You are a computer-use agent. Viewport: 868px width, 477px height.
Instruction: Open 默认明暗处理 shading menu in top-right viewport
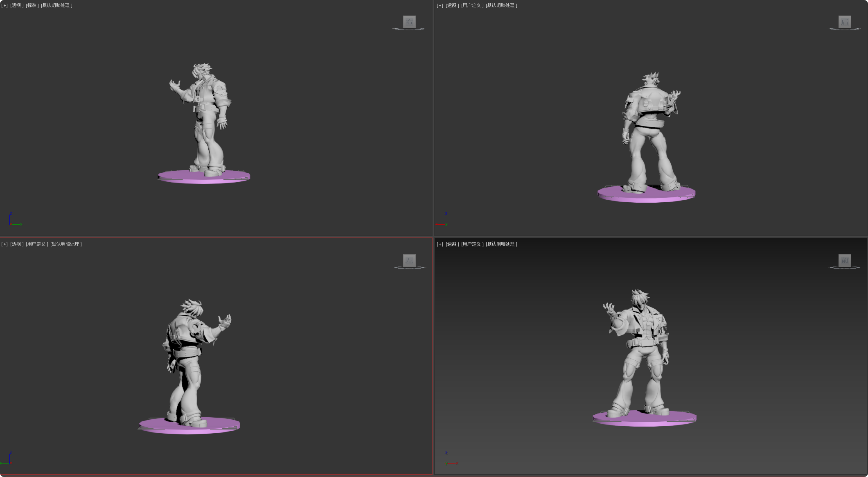[x=501, y=5]
